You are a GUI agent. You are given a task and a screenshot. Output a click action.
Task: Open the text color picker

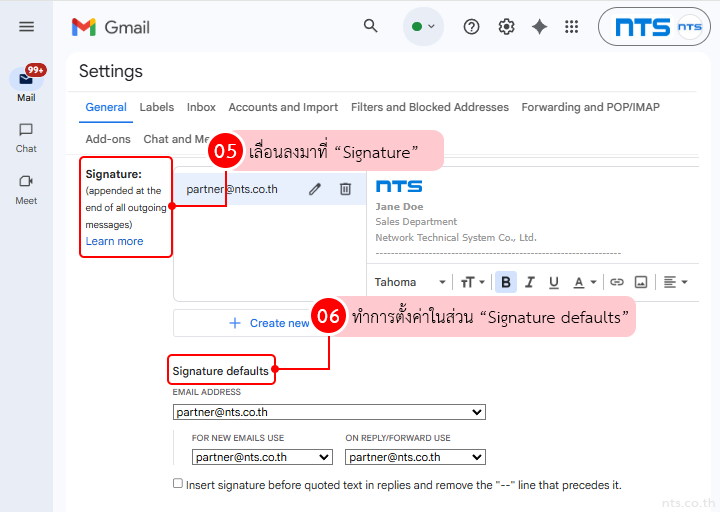pos(585,282)
